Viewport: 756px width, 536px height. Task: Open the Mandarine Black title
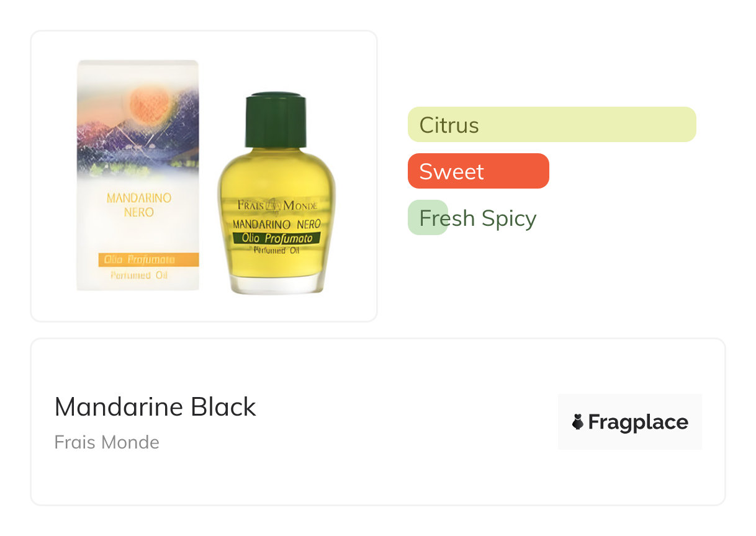pyautogui.click(x=155, y=407)
